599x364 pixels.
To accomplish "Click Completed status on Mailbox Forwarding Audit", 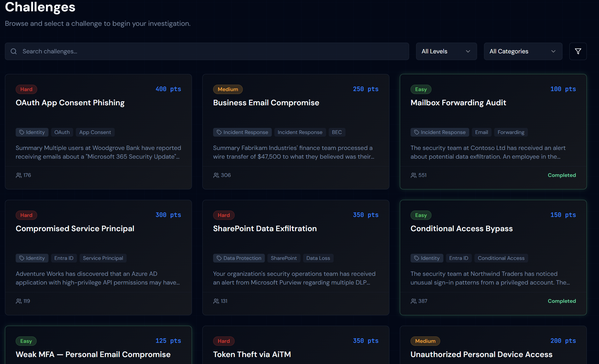I will (x=562, y=175).
